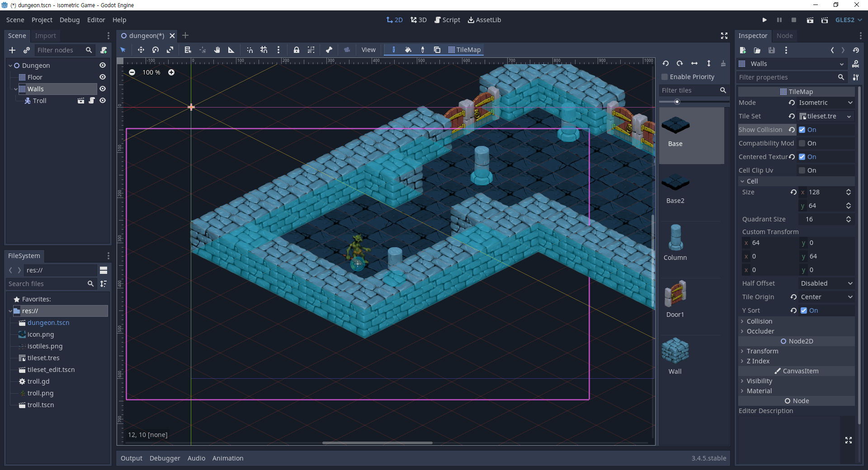Open the AssetLib workspace

pos(484,20)
